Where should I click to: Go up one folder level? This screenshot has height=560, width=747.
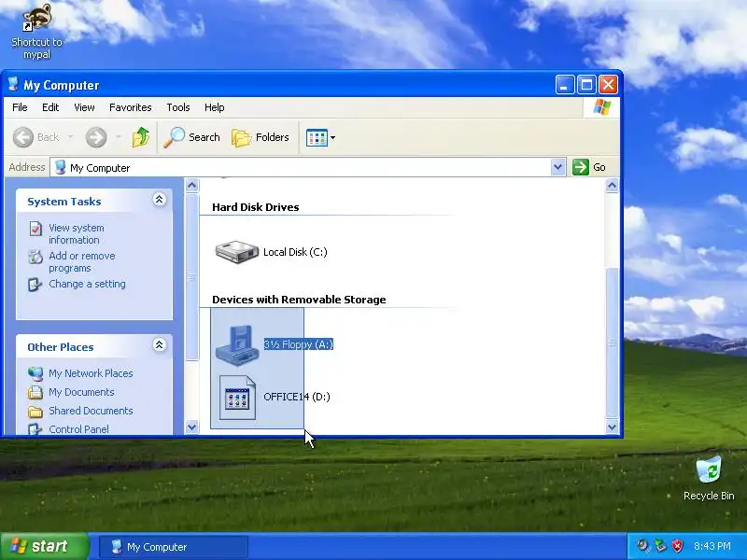pyautogui.click(x=141, y=137)
